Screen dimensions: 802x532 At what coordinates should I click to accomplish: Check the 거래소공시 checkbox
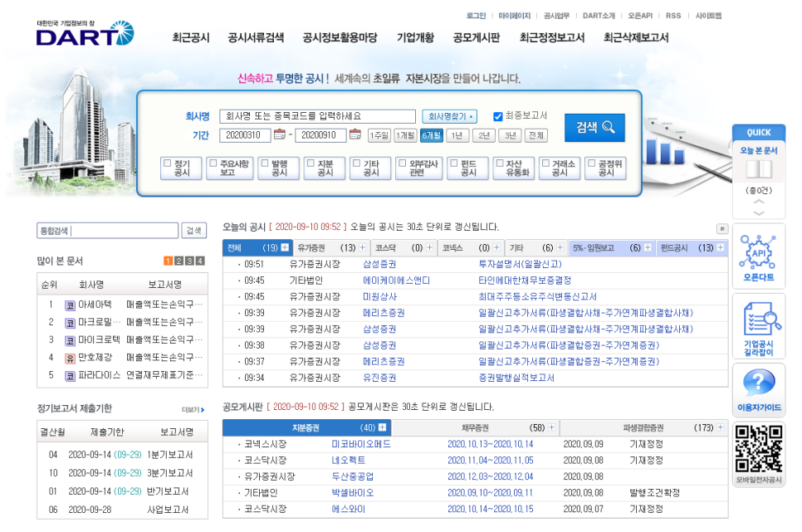(545, 164)
